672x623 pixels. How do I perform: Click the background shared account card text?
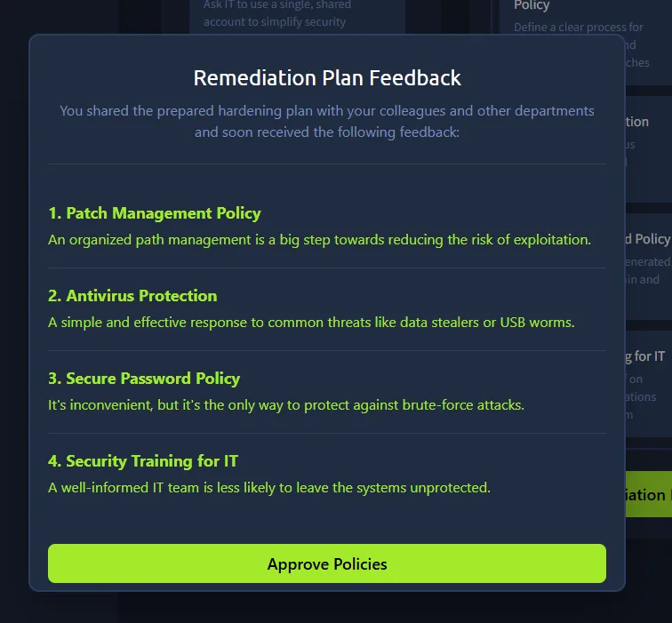tap(275, 14)
